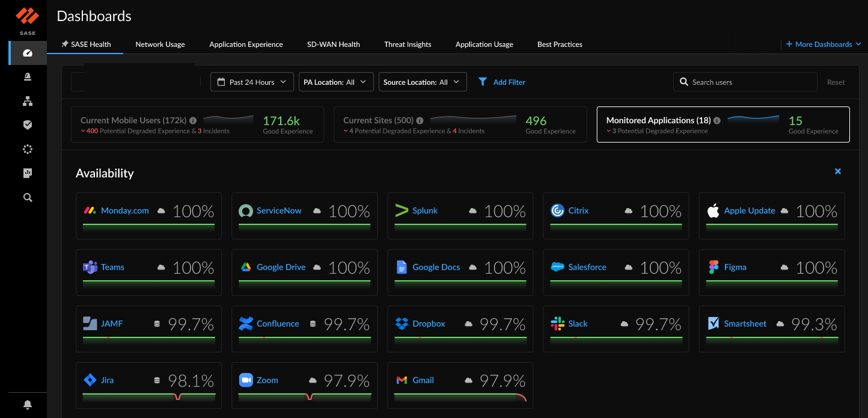
Task: Close the Availability panel with X
Action: click(x=837, y=172)
